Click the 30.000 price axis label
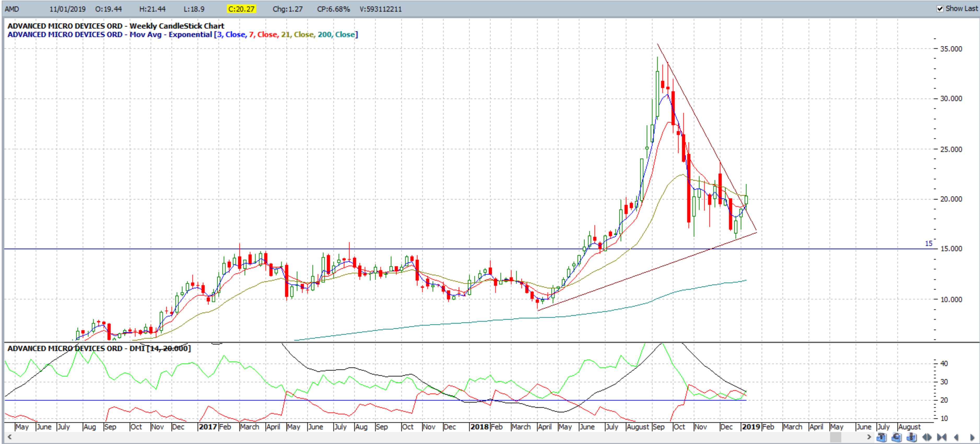Viewport: 980px width, 444px height. [x=951, y=99]
